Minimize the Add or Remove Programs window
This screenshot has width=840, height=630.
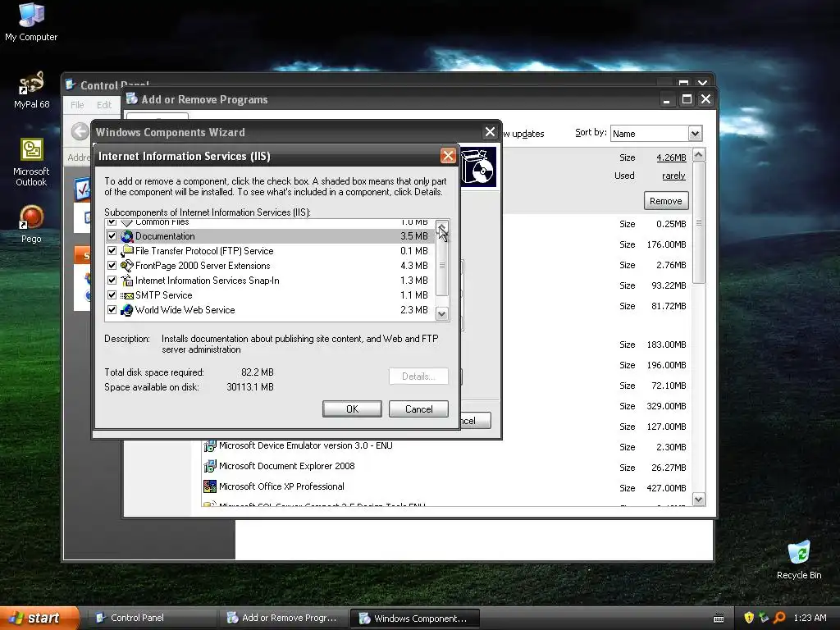coord(666,100)
